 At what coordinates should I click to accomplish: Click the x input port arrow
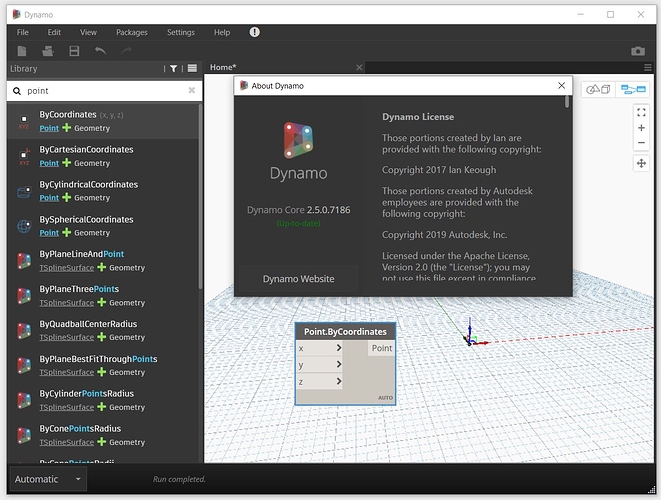(x=339, y=348)
